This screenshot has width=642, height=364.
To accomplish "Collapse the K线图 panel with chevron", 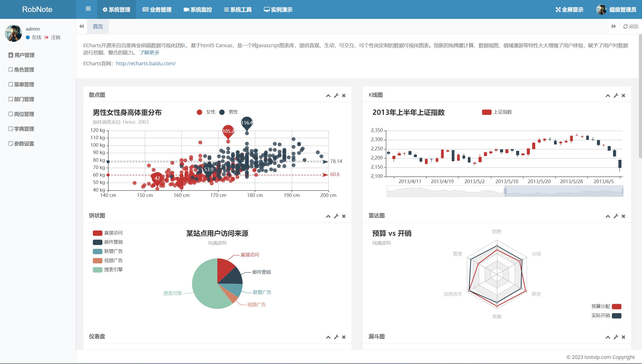I will click(x=608, y=96).
